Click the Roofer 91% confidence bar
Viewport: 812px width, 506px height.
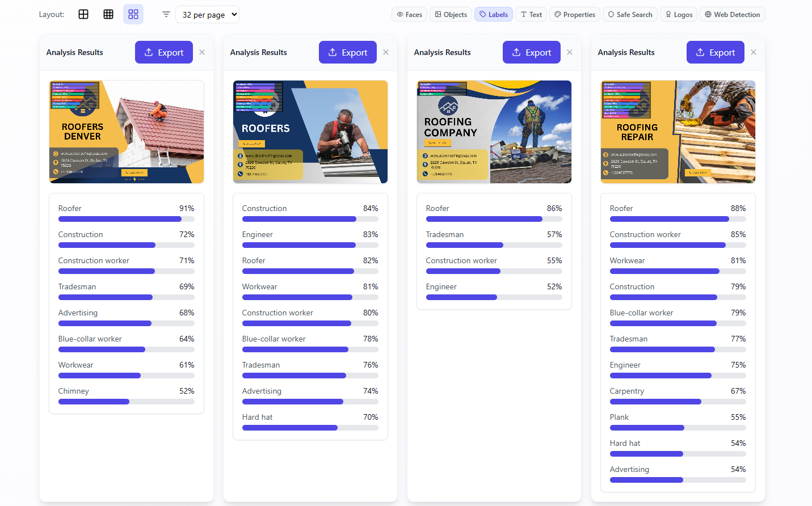tap(127, 219)
